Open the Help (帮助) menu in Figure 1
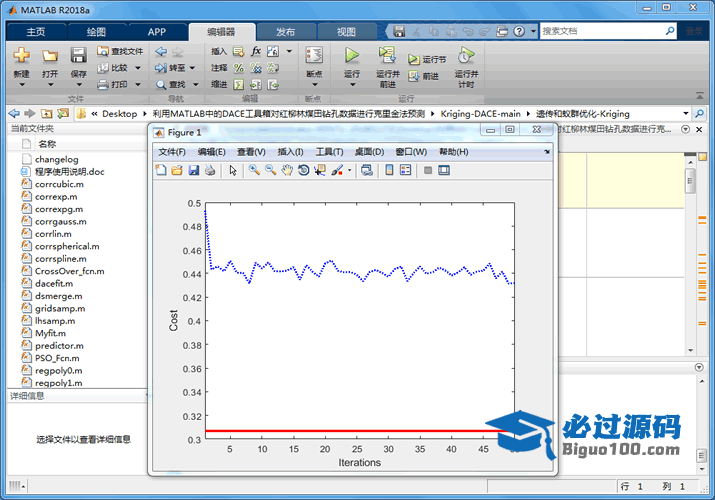 [x=453, y=152]
